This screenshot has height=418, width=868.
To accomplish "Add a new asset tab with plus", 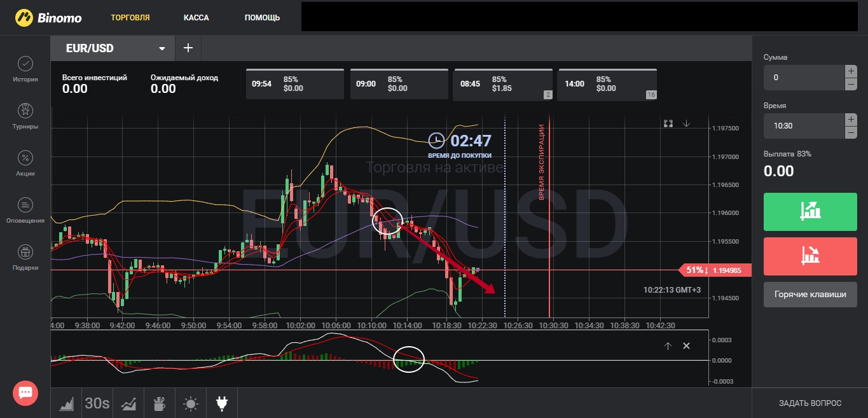I will [x=188, y=48].
